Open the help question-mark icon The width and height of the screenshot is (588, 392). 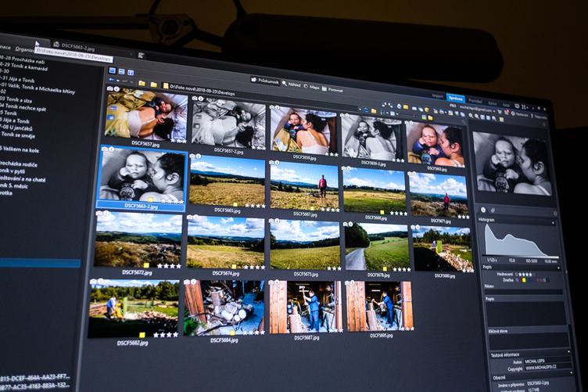(532, 117)
